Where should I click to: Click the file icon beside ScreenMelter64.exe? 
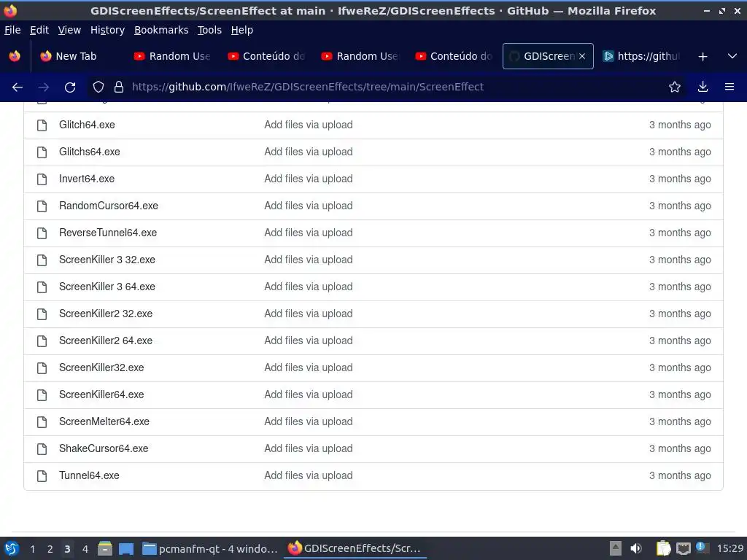[x=42, y=422]
